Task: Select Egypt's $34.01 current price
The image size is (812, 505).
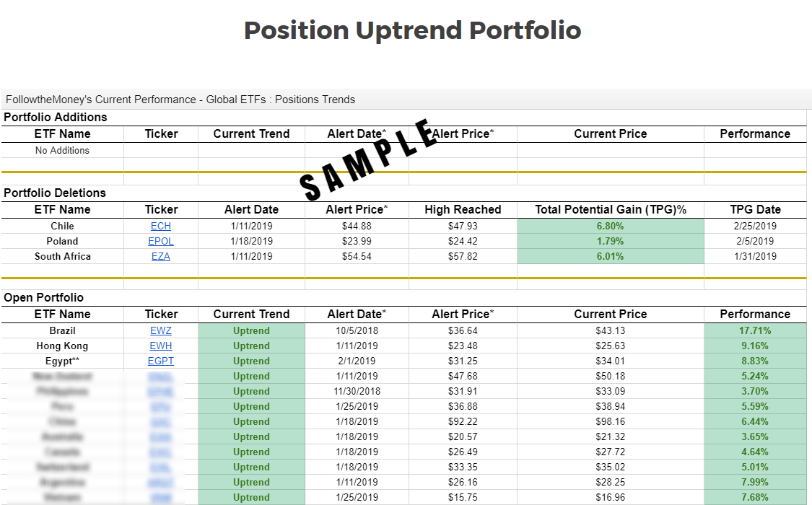Action: 610,361
